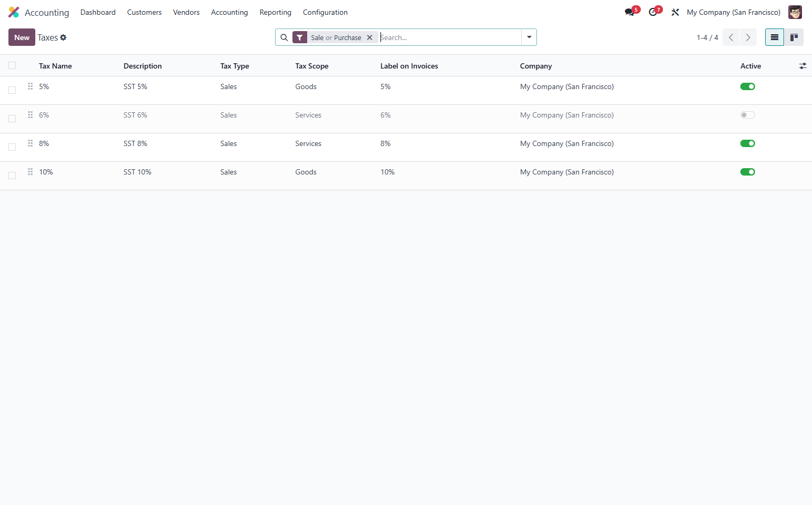Focus the search input field
This screenshot has width=812, height=505.
tap(449, 37)
